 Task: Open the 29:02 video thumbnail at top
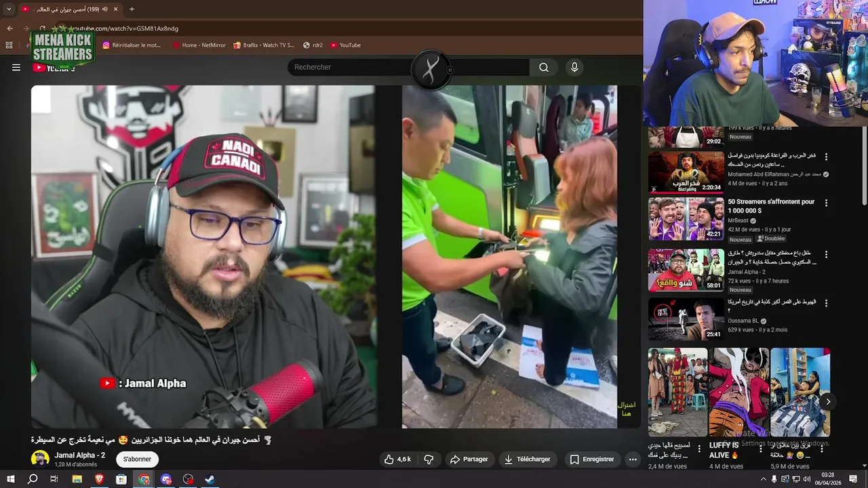point(686,136)
